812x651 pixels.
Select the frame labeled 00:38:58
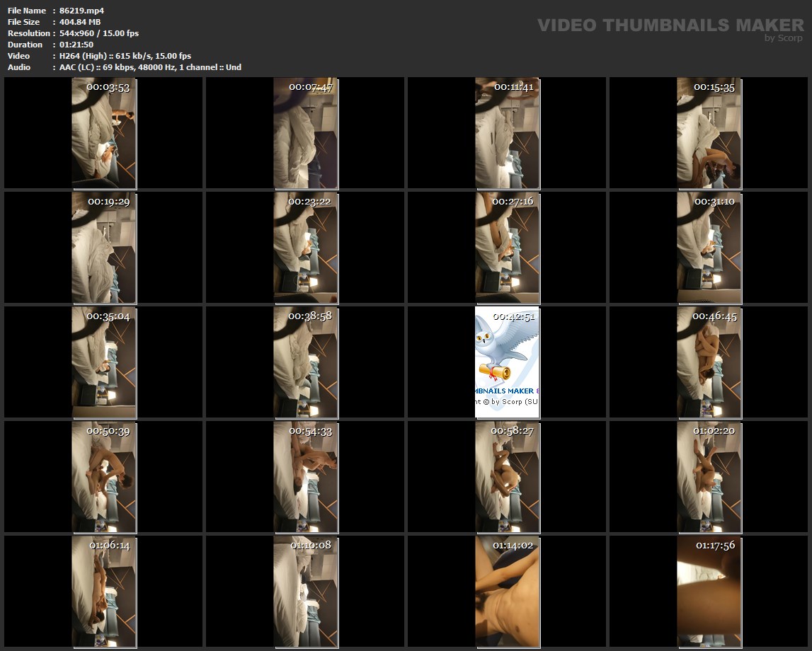tap(306, 362)
